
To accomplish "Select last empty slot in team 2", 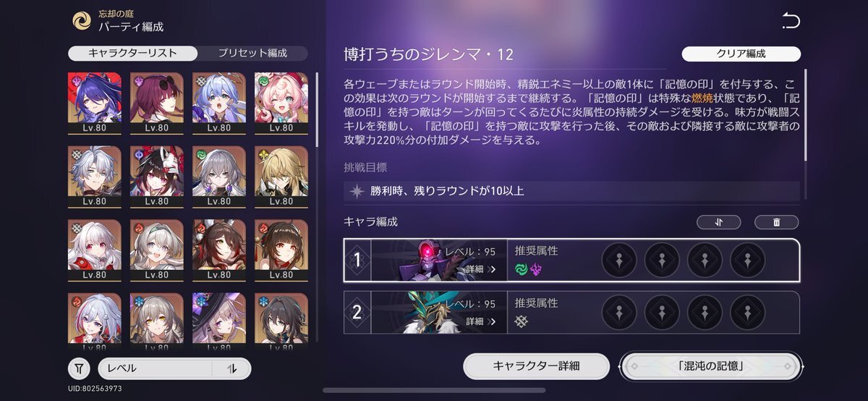I will 748,313.
